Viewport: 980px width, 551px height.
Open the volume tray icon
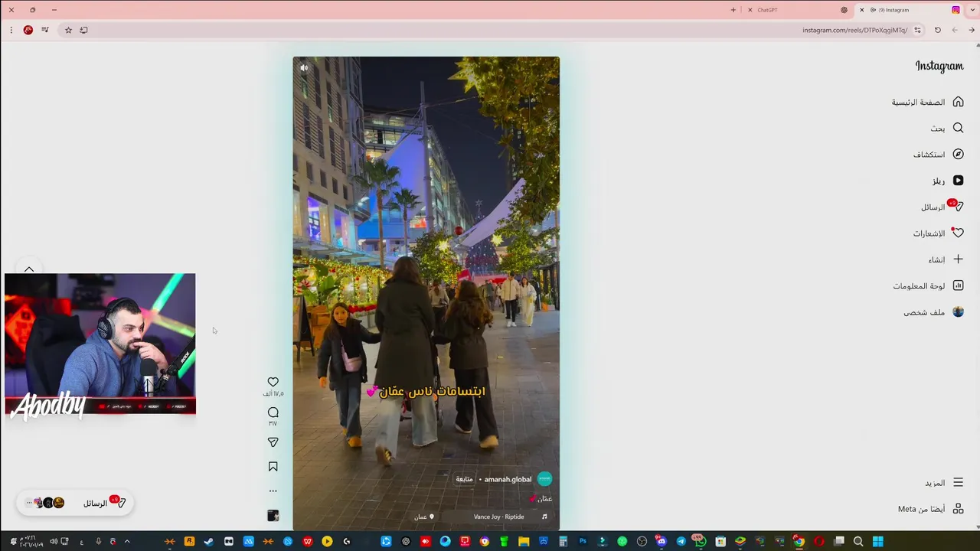click(54, 542)
